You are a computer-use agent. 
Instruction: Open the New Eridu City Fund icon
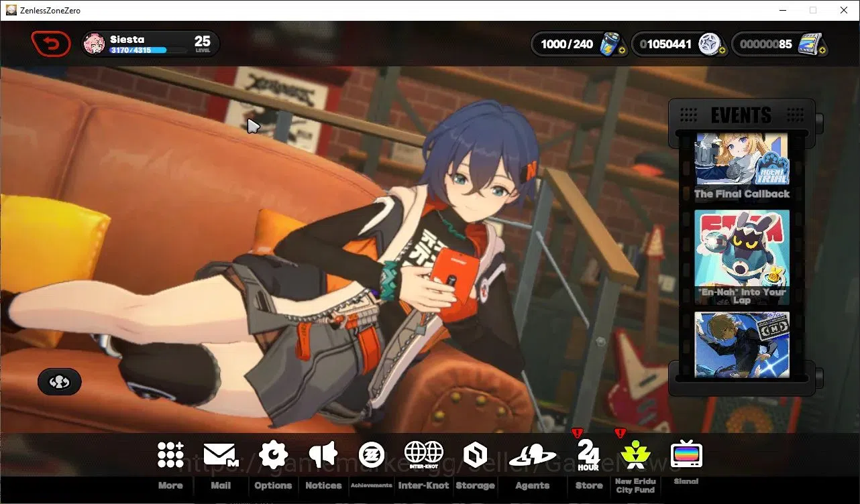(x=635, y=456)
